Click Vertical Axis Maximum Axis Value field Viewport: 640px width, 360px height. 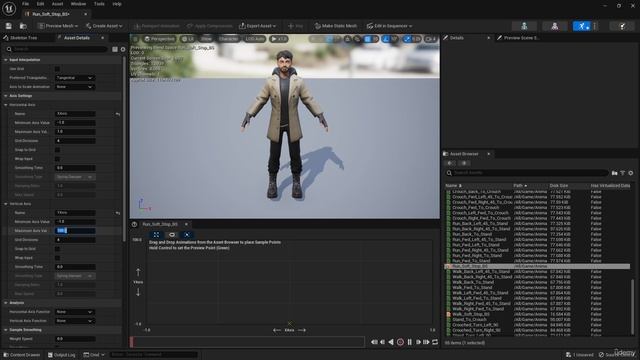pos(75,231)
